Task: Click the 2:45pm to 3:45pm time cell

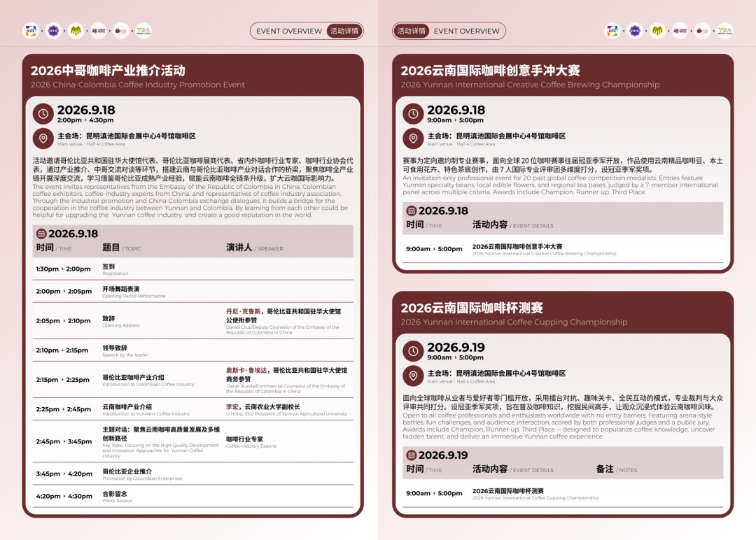Action: tap(64, 442)
